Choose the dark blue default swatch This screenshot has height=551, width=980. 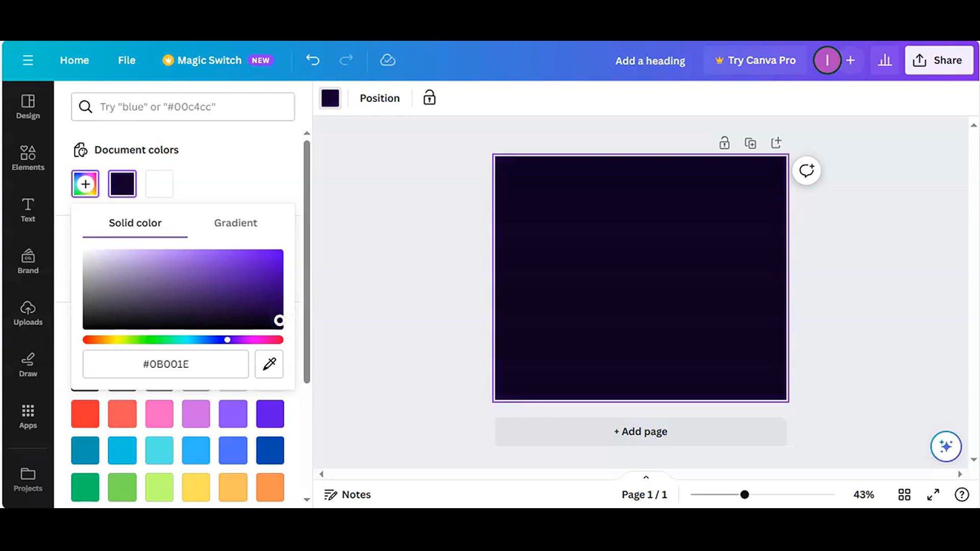[x=270, y=450]
